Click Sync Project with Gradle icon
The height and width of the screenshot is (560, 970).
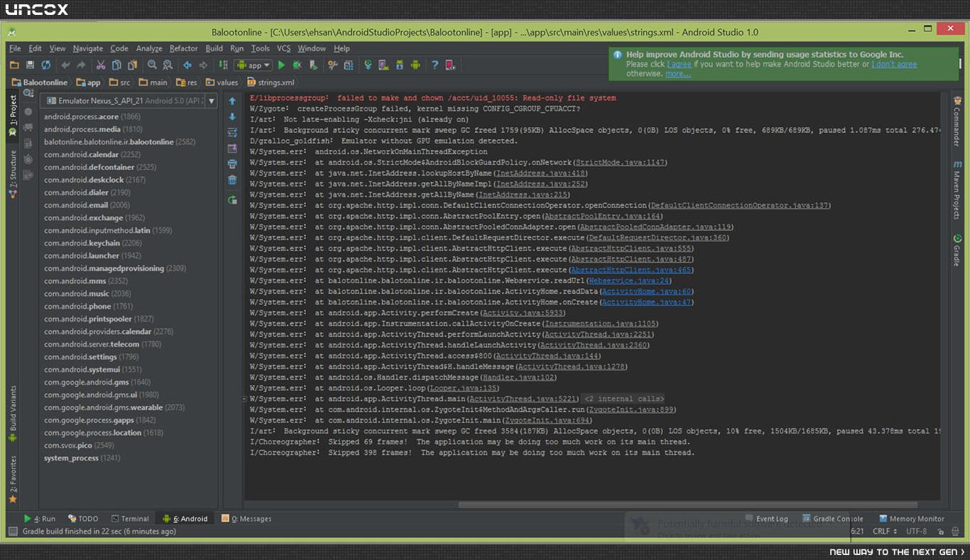pyautogui.click(x=368, y=65)
